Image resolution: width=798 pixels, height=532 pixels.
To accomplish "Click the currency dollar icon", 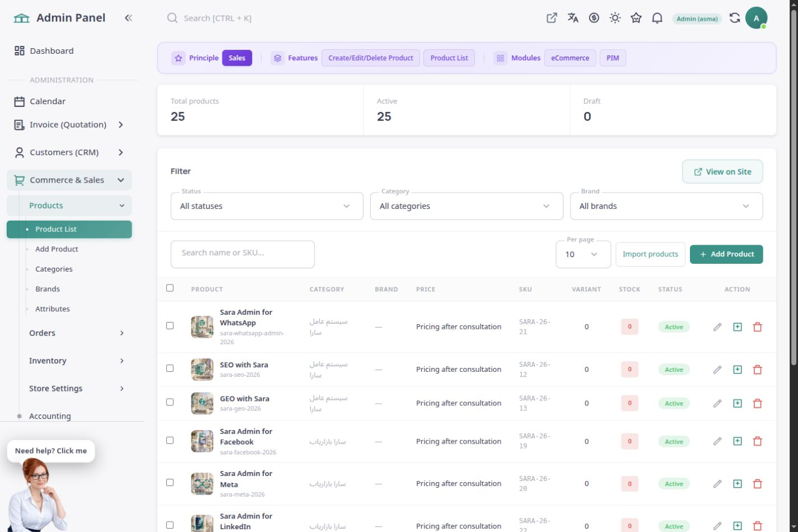I will coord(594,18).
